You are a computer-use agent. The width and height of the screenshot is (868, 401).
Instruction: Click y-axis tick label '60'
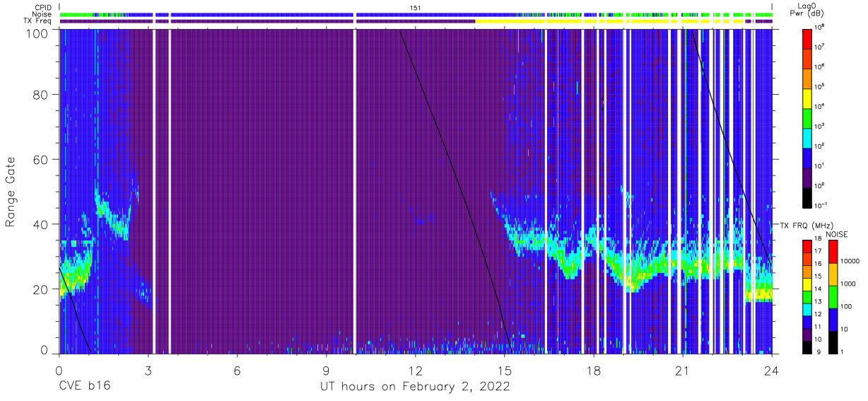pos(41,160)
